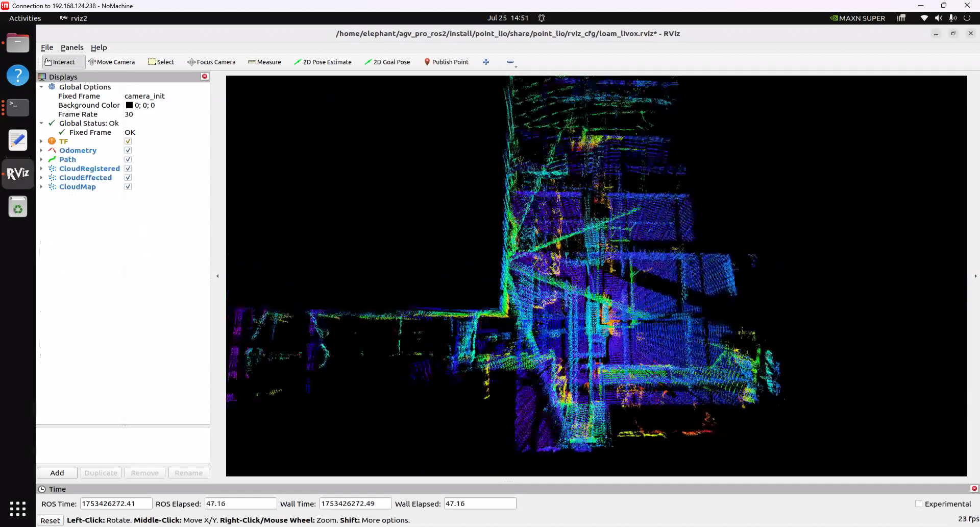The height and width of the screenshot is (527, 980).
Task: Open Text Editor from the dock
Action: (18, 140)
